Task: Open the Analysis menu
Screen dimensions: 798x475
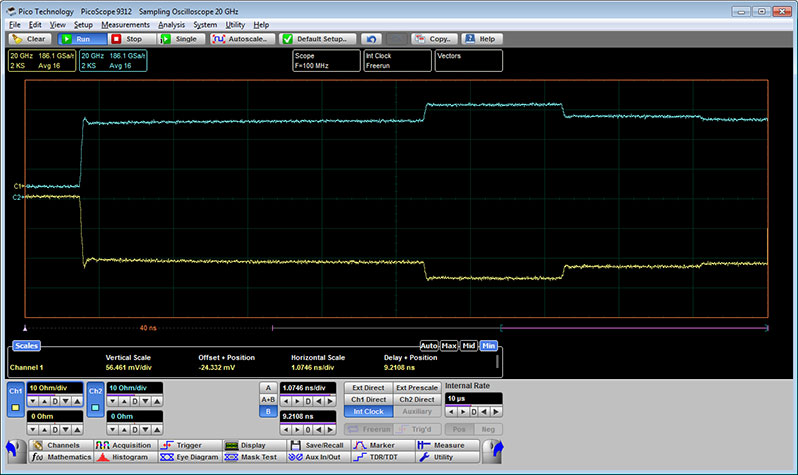Action: (x=171, y=23)
